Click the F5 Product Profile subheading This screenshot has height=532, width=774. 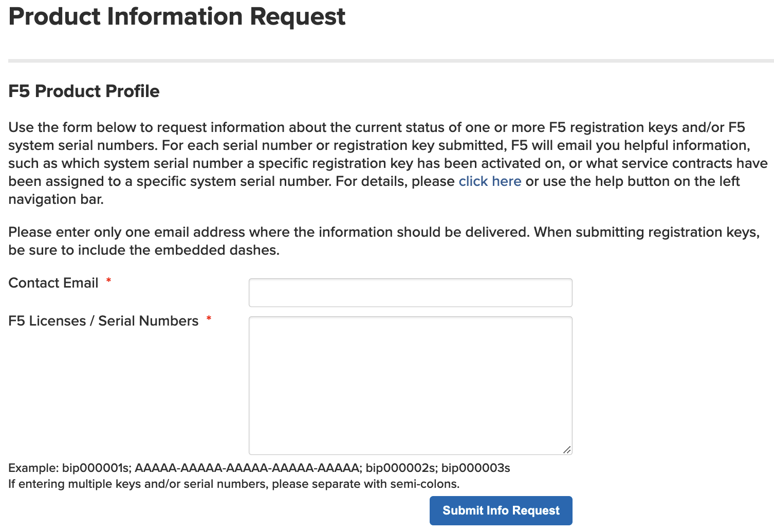pos(84,91)
